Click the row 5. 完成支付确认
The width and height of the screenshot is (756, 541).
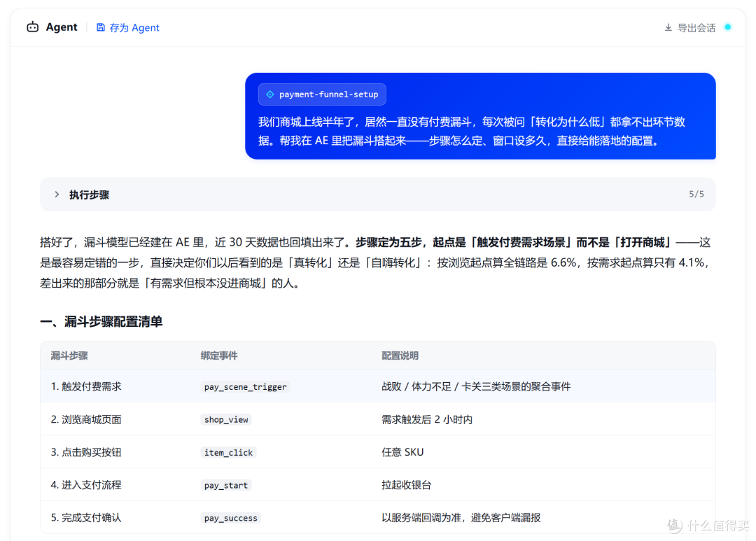(x=377, y=517)
